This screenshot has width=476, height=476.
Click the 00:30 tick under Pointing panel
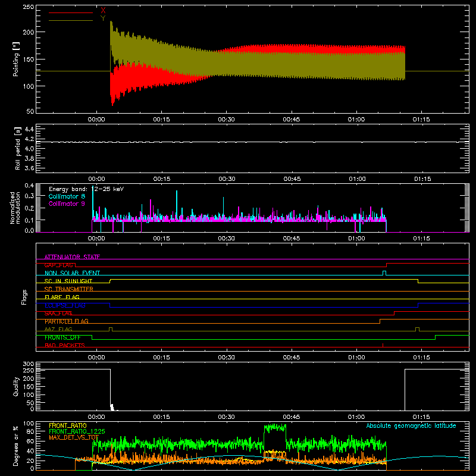(227, 120)
